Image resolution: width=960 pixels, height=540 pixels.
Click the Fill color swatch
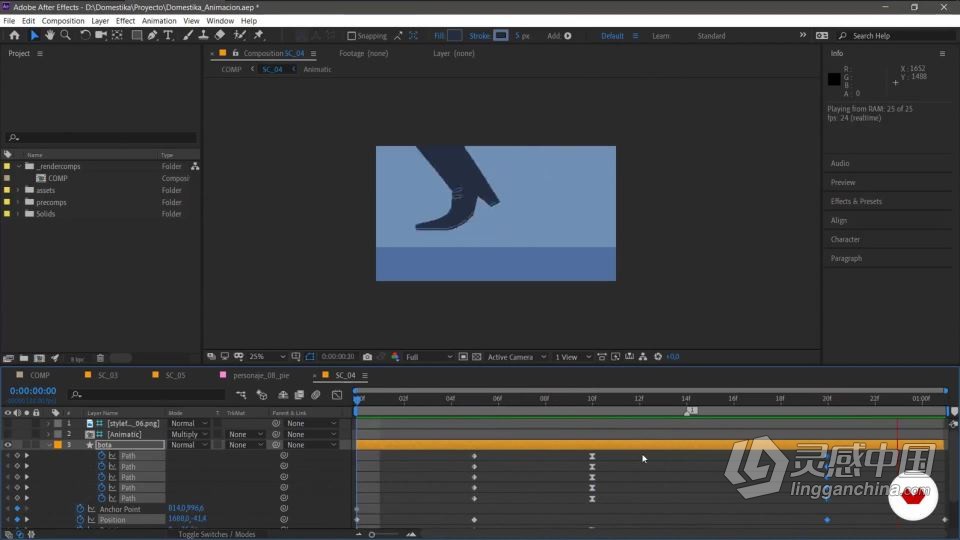point(454,36)
